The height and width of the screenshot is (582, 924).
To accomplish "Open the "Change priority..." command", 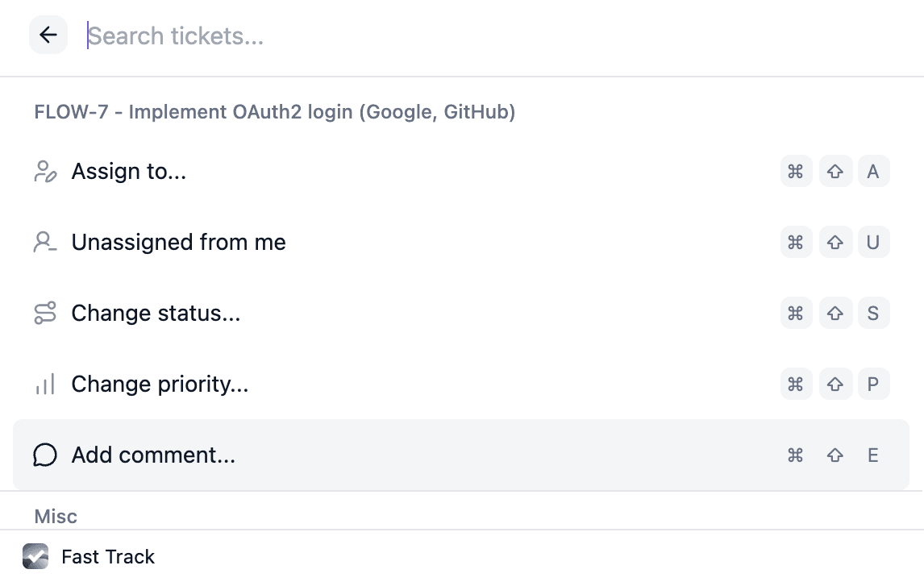I will [160, 385].
